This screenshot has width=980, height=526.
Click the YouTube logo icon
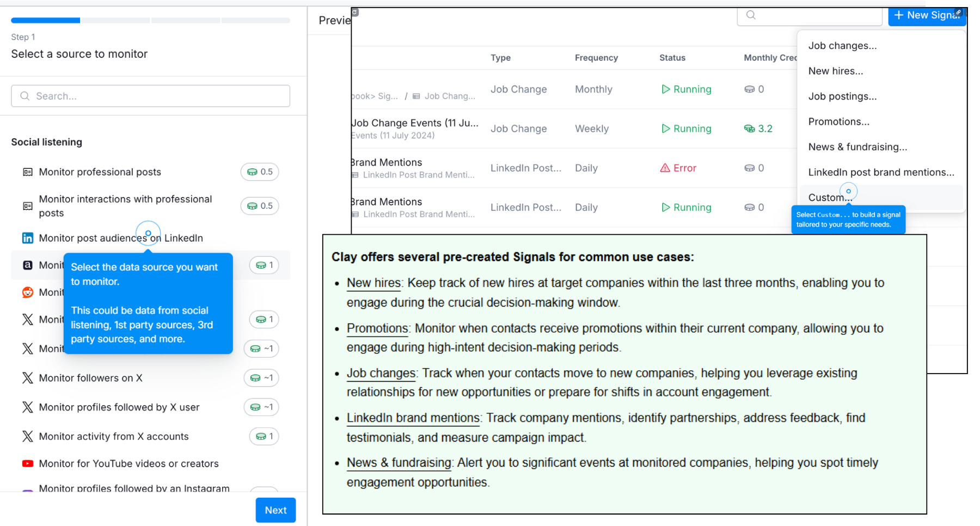coord(27,463)
